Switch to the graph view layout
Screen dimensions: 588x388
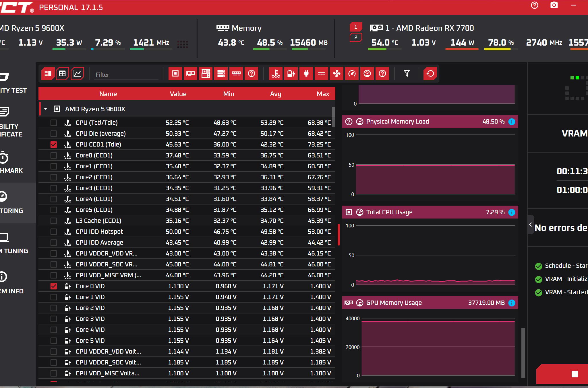point(77,74)
